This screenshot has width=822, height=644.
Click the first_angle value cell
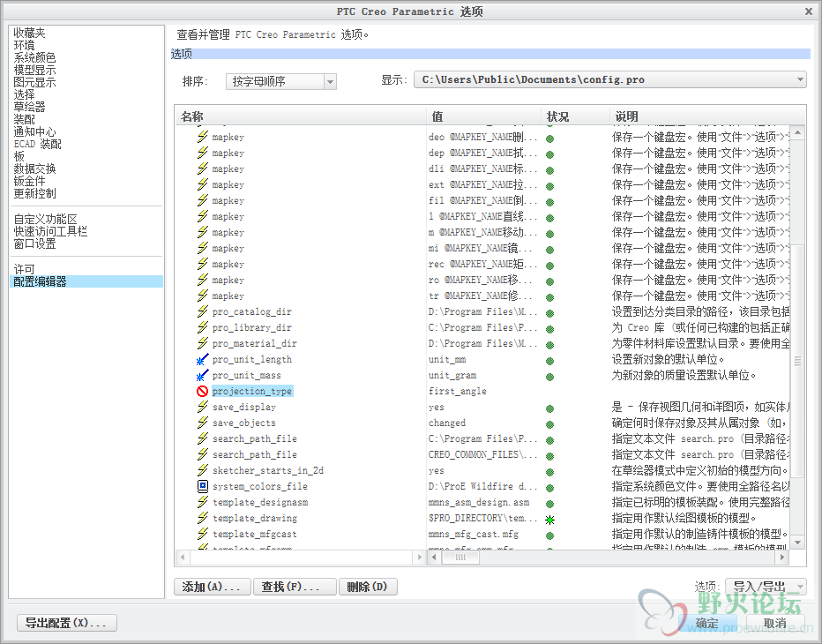coord(458,391)
